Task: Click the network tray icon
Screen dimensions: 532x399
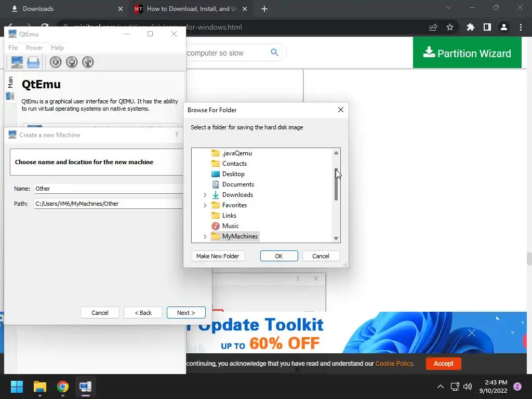Action: pos(455,387)
